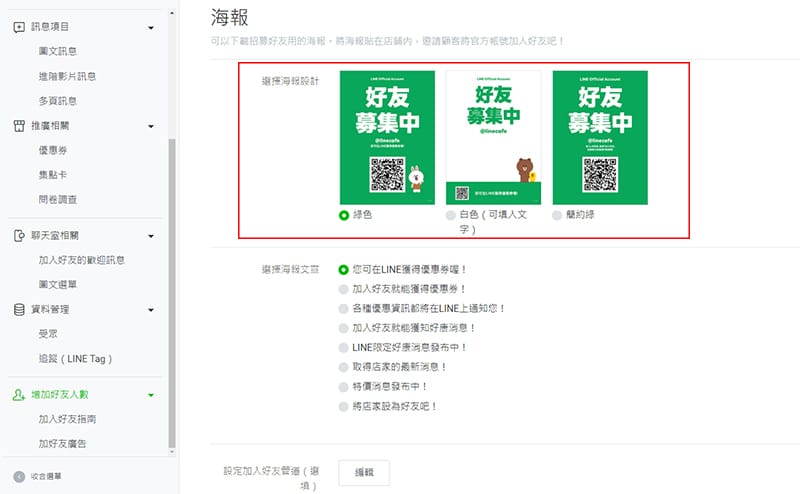Open 受眾 audience page
This screenshot has width=800, height=494.
pos(48,334)
